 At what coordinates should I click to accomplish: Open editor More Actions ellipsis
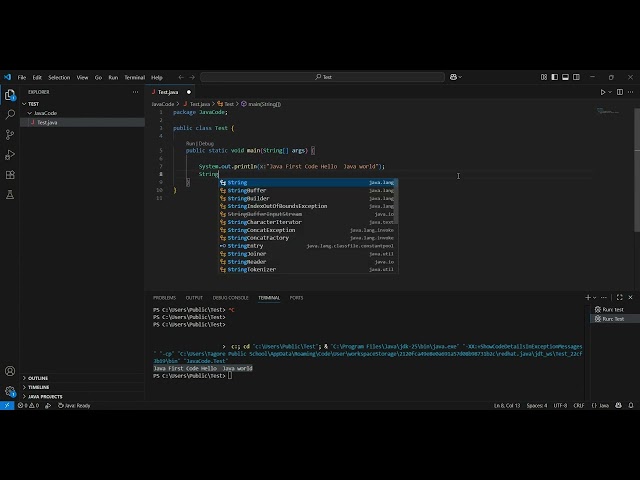[x=631, y=92]
